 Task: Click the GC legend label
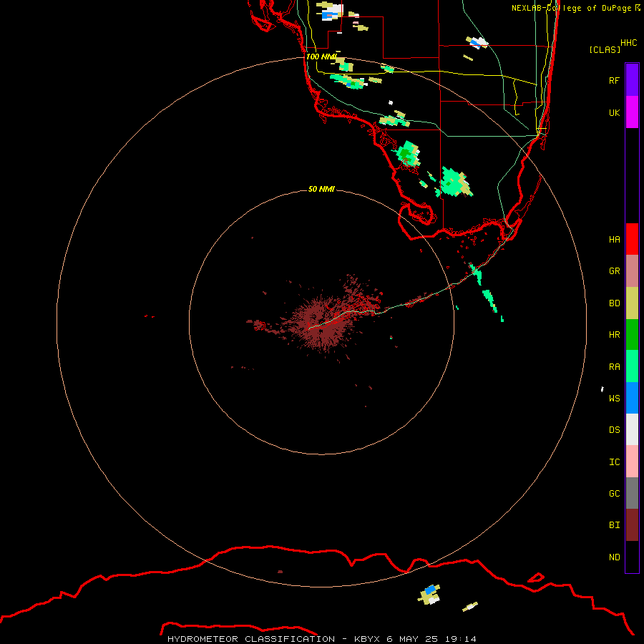click(x=614, y=494)
